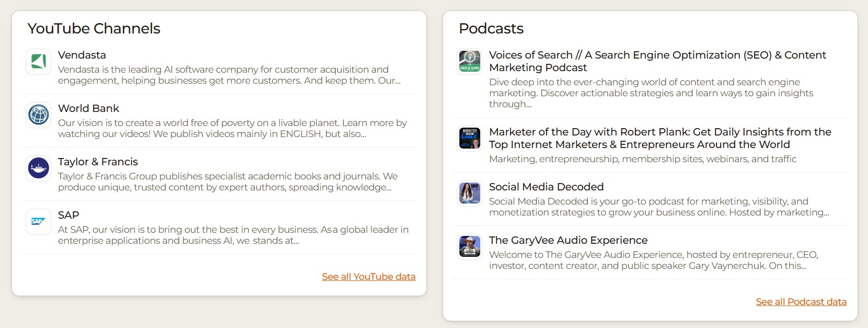Select the World Bank channel title

[x=88, y=108]
